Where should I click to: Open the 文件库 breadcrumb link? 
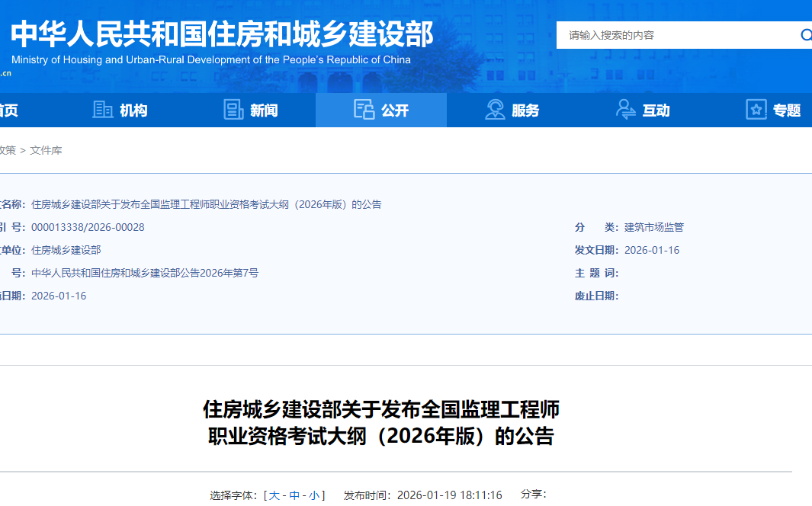click(x=47, y=149)
